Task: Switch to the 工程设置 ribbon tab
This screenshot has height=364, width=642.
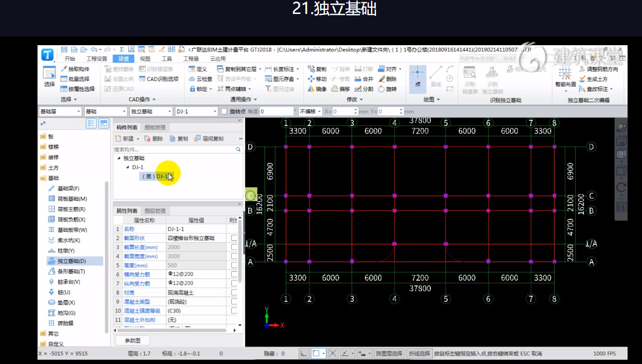Action: click(97, 59)
